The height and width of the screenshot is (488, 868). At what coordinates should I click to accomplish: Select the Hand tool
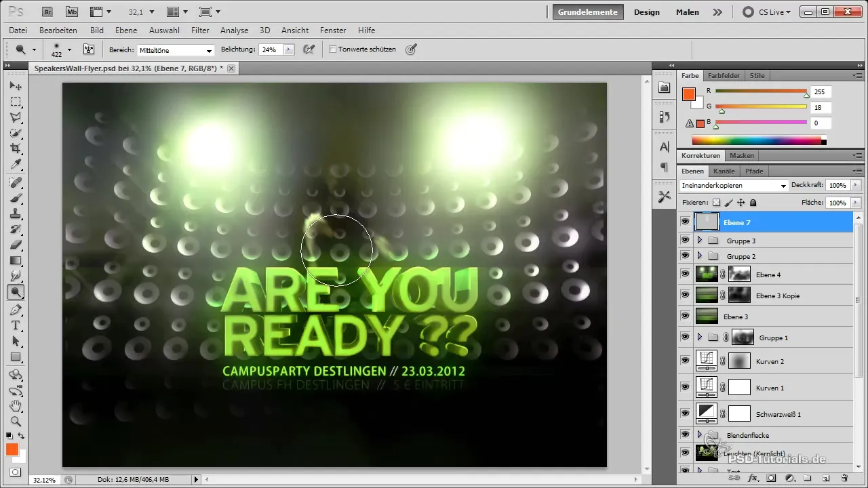(15, 406)
